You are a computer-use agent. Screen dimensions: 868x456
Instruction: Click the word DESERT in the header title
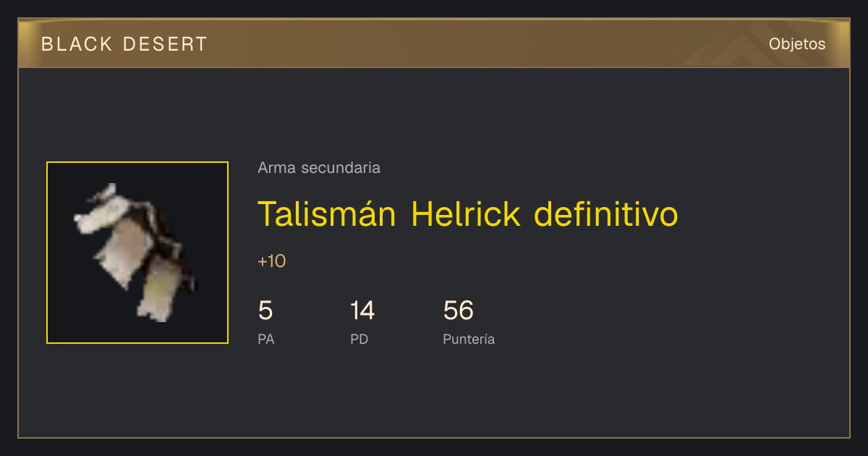click(x=165, y=44)
